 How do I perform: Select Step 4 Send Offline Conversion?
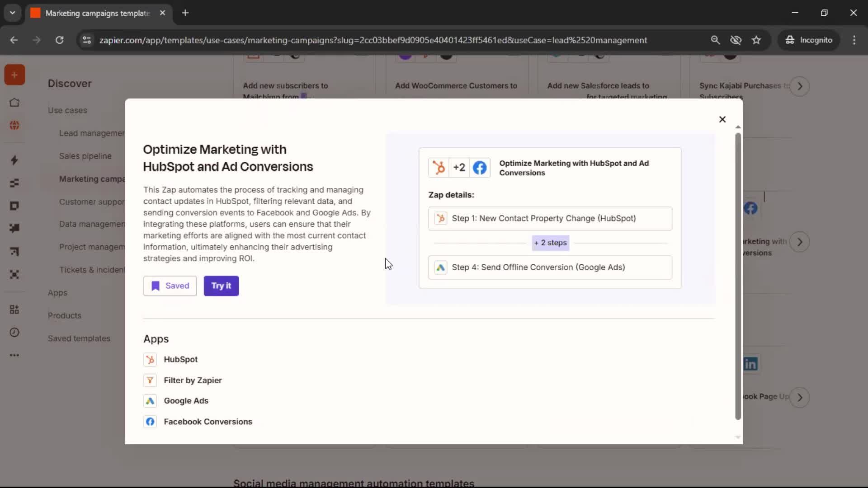[x=550, y=267]
